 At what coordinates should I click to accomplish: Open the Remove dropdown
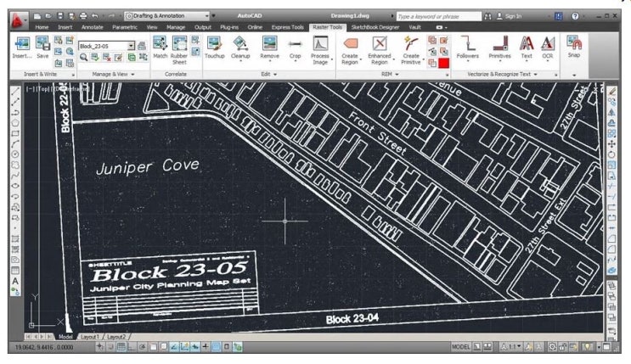click(x=269, y=62)
